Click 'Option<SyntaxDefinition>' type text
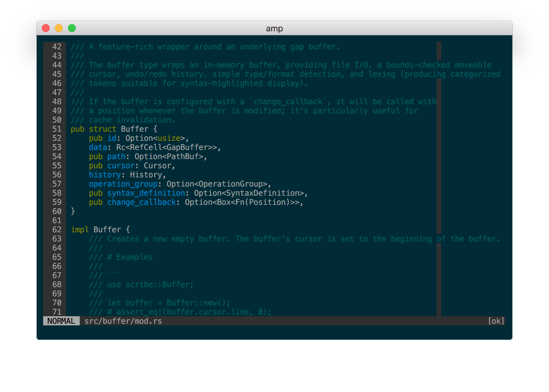 (249, 193)
